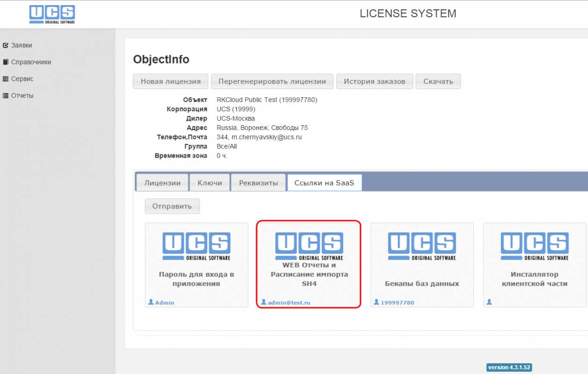Viewport: 588px width, 374px height.
Task: Click UCS logo on Пароль для входа card
Action: pyautogui.click(x=196, y=246)
